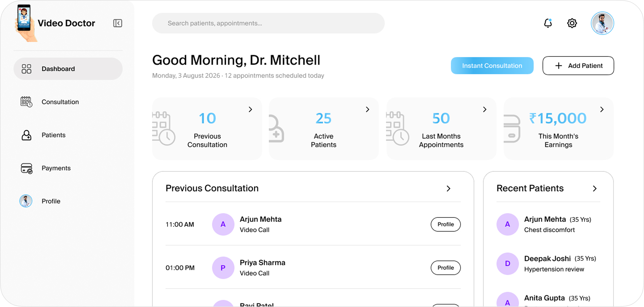
Task: Open notifications bell icon
Action: (x=548, y=23)
